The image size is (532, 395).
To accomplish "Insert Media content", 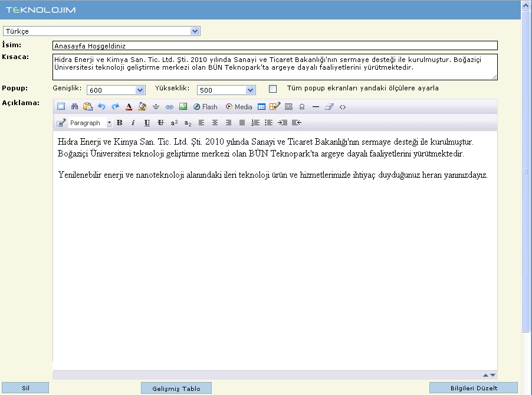I will pyautogui.click(x=239, y=107).
